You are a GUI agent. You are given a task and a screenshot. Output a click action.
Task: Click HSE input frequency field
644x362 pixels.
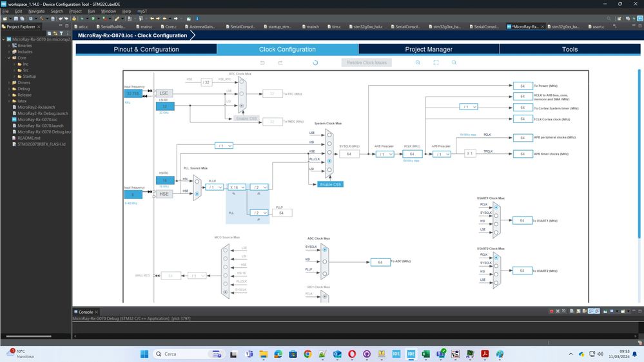pos(133,194)
